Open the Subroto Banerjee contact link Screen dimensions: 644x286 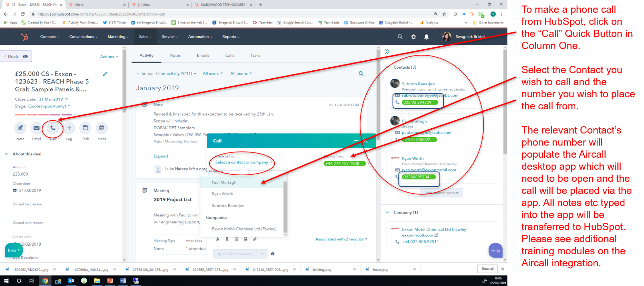click(x=418, y=84)
